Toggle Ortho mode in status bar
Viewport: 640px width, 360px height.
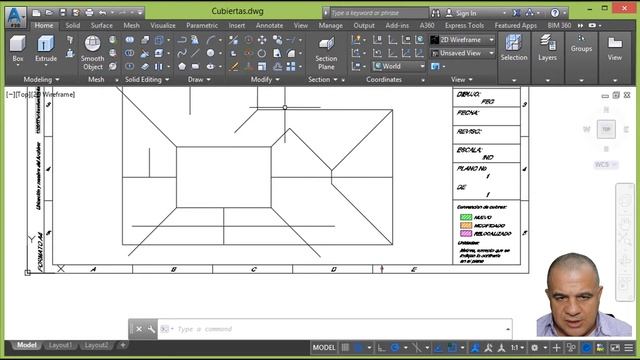coord(381,348)
